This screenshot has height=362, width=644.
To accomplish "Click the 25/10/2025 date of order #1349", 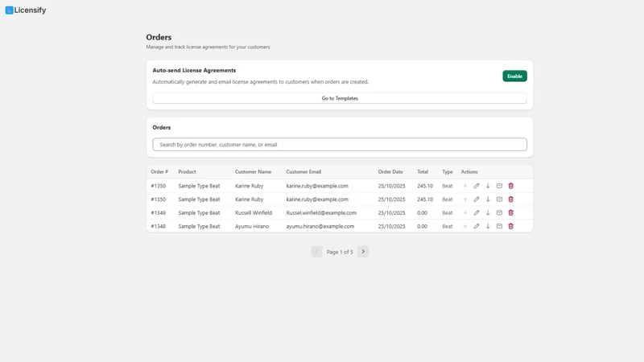I will (x=391, y=212).
